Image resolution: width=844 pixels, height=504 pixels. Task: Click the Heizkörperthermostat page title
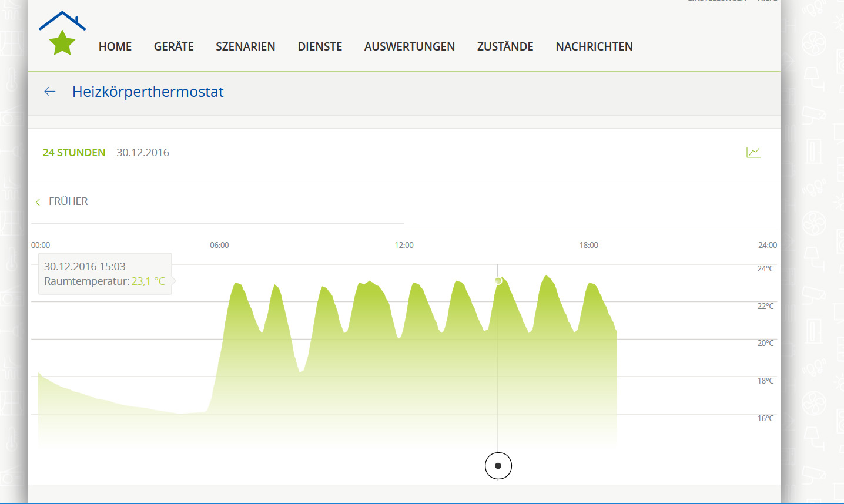[x=148, y=92]
